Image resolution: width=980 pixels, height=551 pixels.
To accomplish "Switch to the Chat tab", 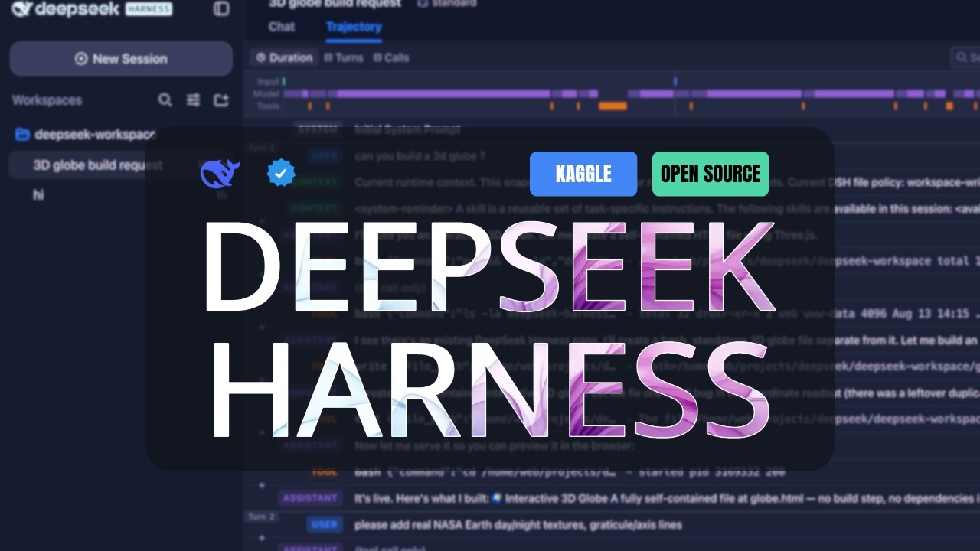I will click(x=281, y=27).
